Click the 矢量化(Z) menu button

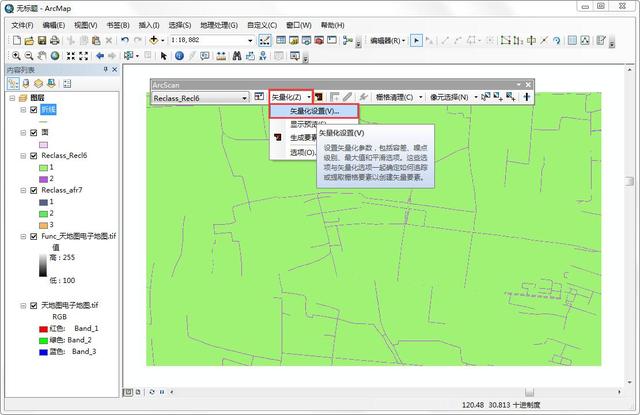click(x=291, y=97)
